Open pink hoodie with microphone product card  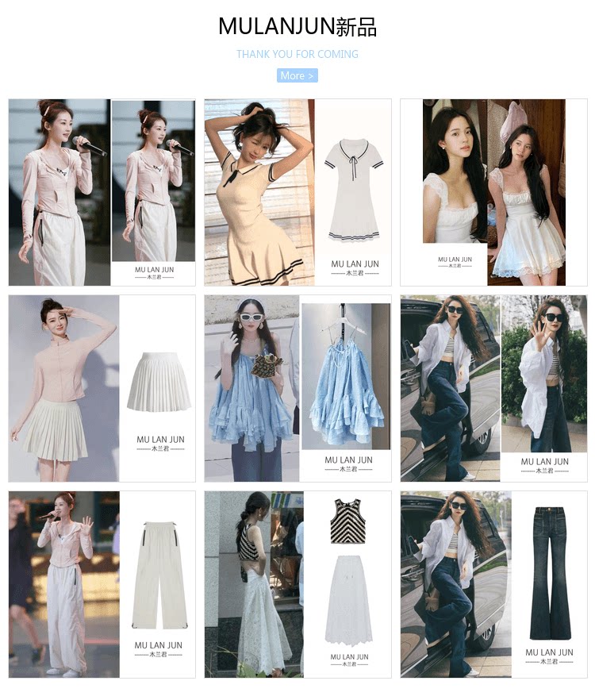(102, 192)
